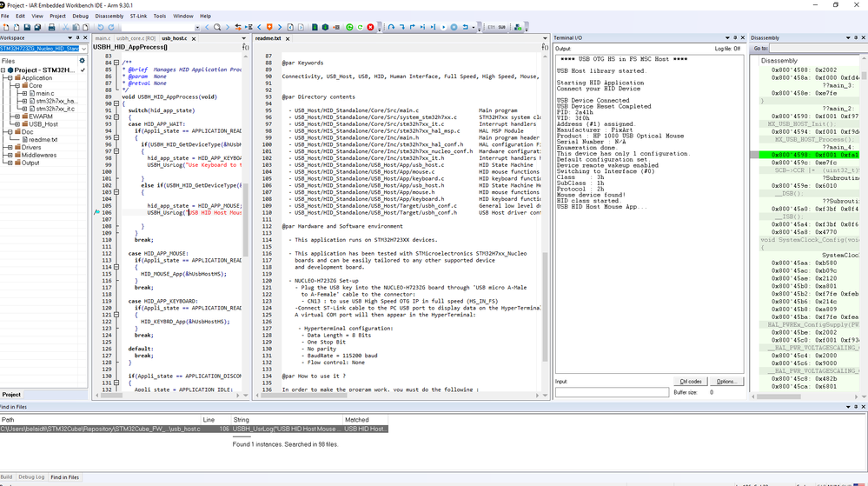Image resolution: width=868 pixels, height=486 pixels.
Task: Click the Terminal I/O input field
Action: coord(612,392)
